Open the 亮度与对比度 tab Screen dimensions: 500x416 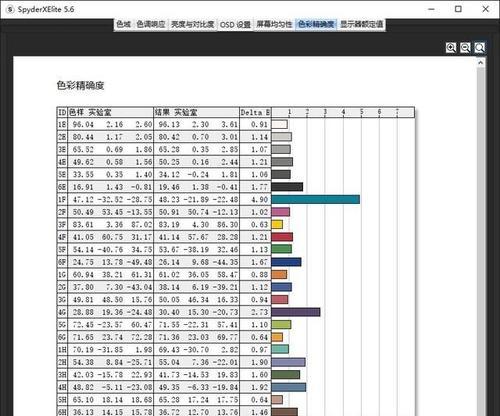192,24
